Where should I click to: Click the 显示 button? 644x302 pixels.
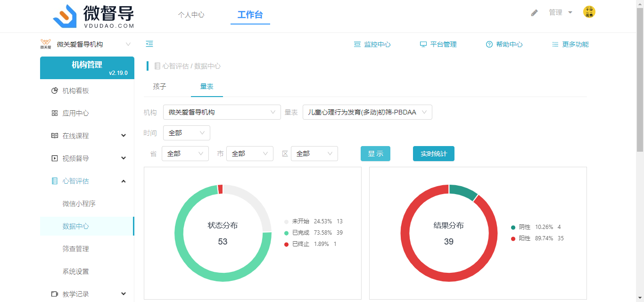tap(375, 154)
